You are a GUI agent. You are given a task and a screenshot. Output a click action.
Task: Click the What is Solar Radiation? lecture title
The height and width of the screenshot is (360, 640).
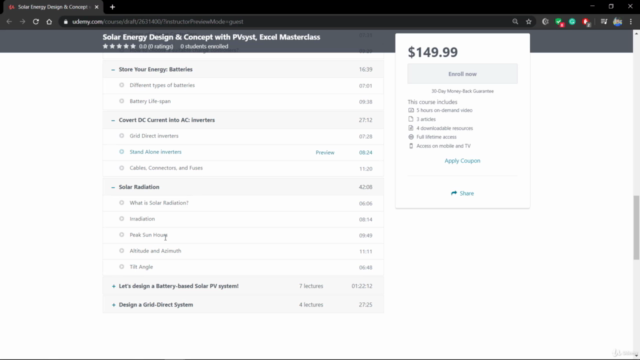click(x=159, y=203)
